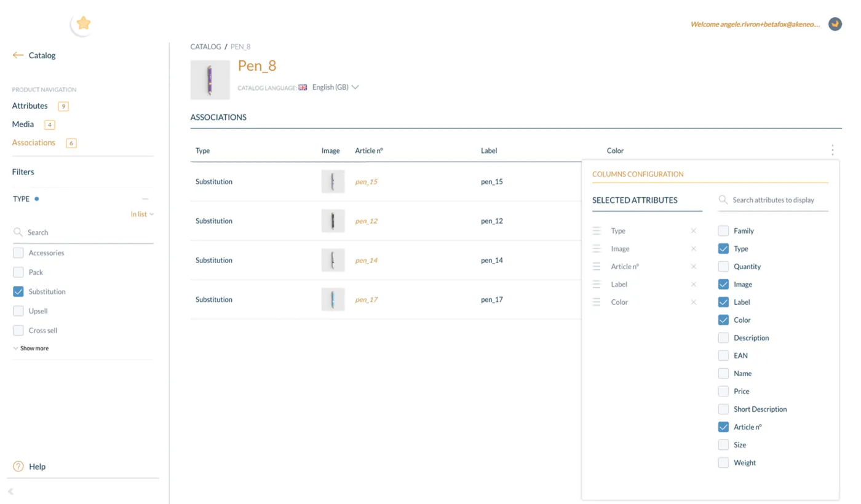Open the pen_15 article link

tap(367, 182)
